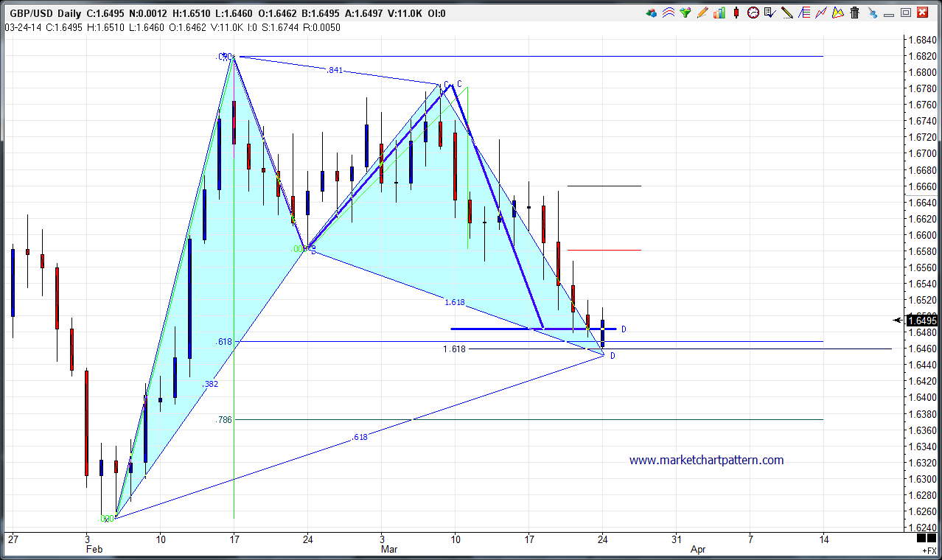Click the .618 Fibonacci level label
The height and width of the screenshot is (560, 942).
click(x=223, y=341)
